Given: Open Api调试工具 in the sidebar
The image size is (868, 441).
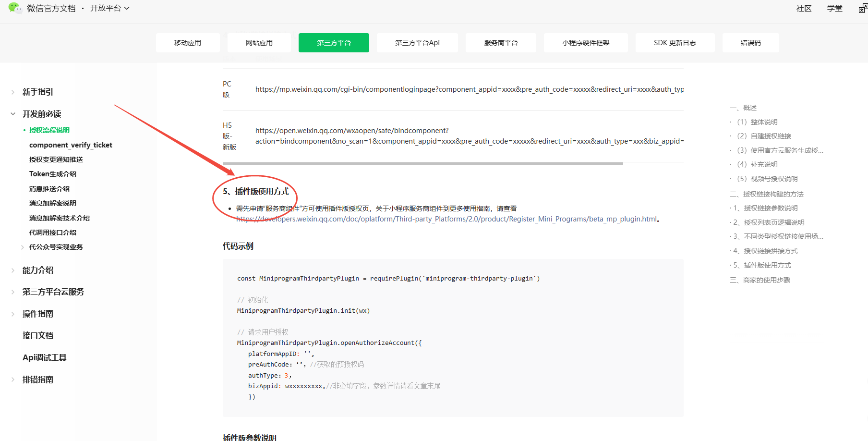Looking at the screenshot, I should (x=44, y=357).
